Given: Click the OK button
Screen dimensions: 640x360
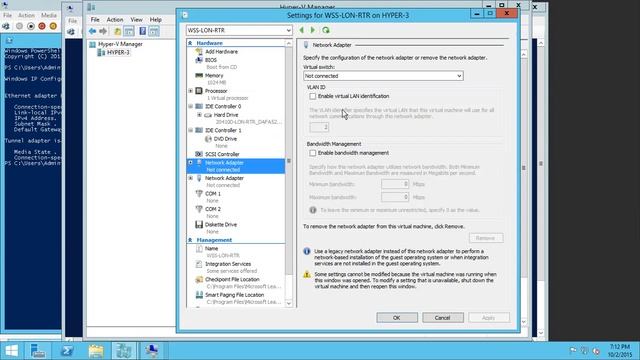Looking at the screenshot, I should click(x=397, y=318).
